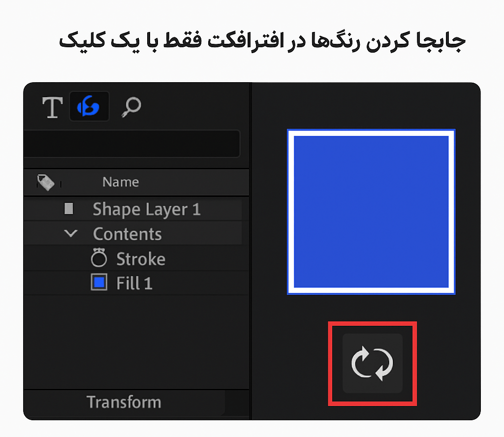Click the Persian headline text
504x437 pixels.
pyautogui.click(x=262, y=41)
